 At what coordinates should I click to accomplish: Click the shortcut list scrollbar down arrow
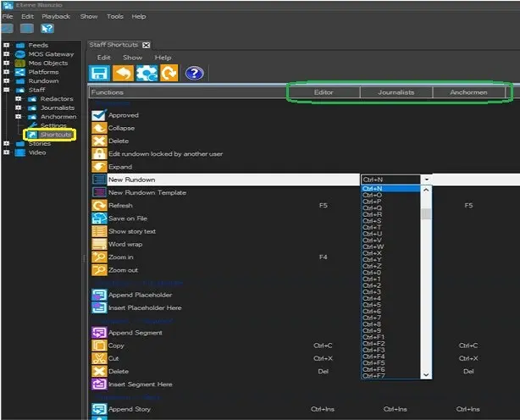426,374
